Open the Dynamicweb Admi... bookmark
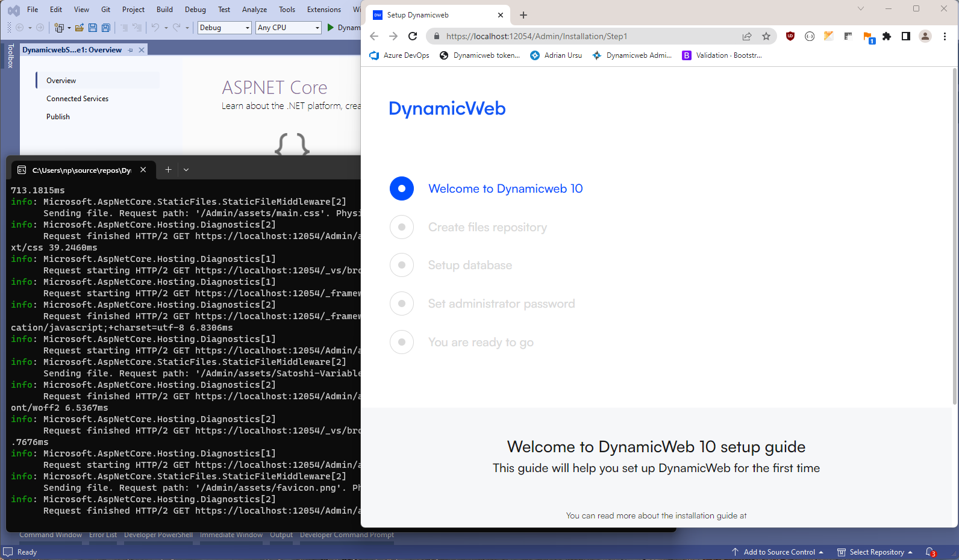The height and width of the screenshot is (560, 959). (632, 55)
